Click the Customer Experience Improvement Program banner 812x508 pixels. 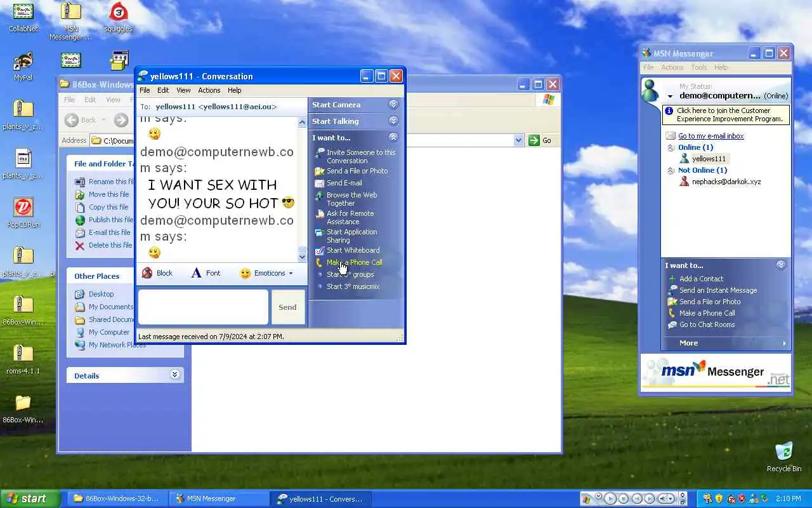click(x=726, y=115)
